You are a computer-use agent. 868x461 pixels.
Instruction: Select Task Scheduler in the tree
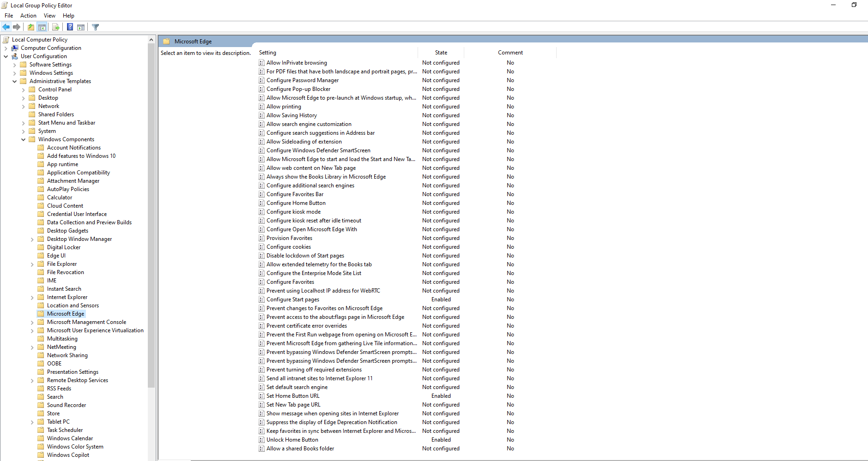coord(65,430)
